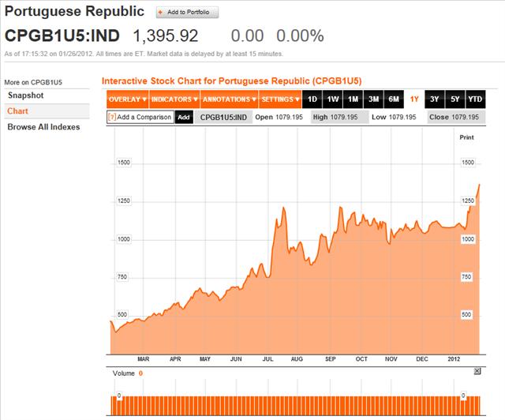Select the 6M time range
Image resolution: width=505 pixels, height=420 pixels.
[394, 99]
